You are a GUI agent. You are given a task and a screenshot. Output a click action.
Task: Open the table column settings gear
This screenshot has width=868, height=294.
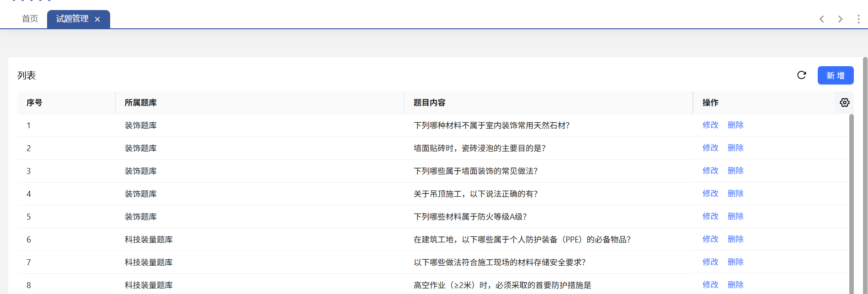click(844, 103)
